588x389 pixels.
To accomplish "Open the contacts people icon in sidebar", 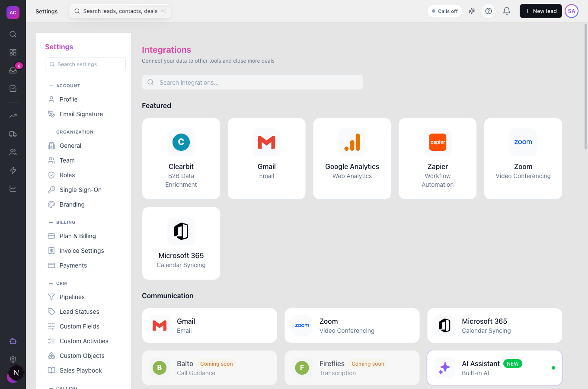I will pos(13,152).
